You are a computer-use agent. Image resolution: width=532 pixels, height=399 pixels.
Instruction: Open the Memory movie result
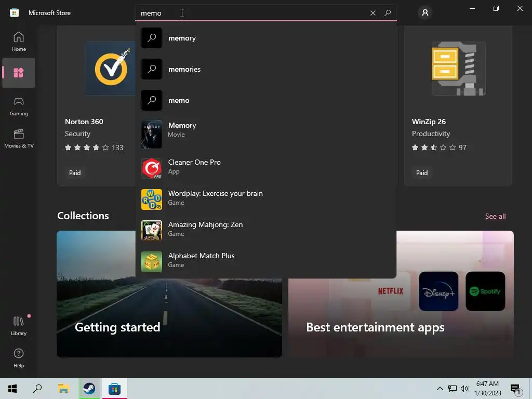265,134
